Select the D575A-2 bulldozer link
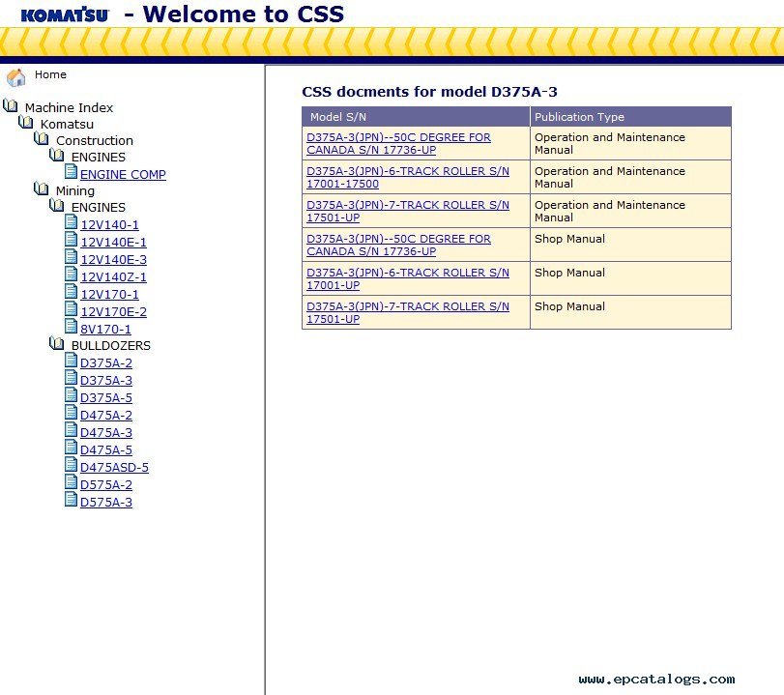The image size is (784, 695). pyautogui.click(x=106, y=485)
